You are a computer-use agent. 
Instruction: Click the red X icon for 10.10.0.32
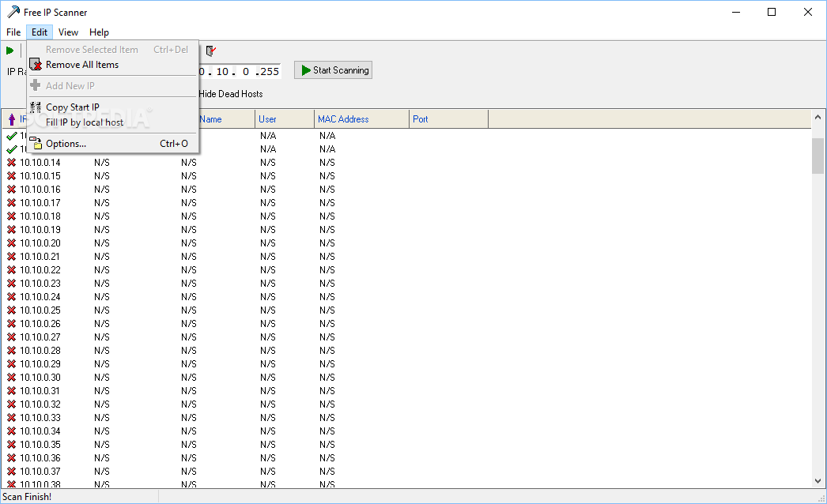click(11, 404)
